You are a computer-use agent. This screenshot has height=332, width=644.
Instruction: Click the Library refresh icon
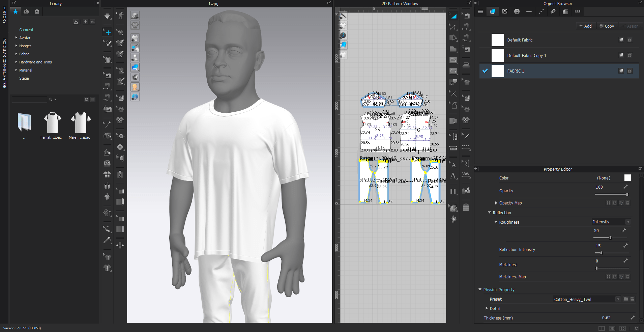coord(86,99)
